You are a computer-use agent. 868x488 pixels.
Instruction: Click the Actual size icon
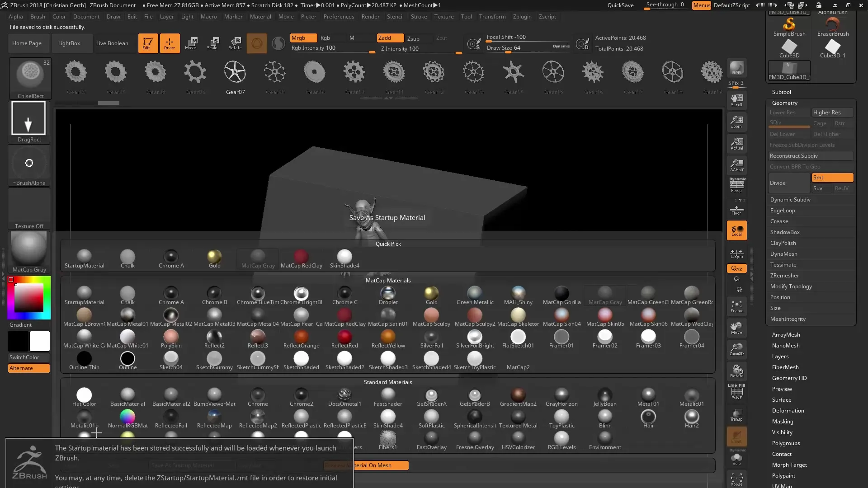(x=737, y=144)
